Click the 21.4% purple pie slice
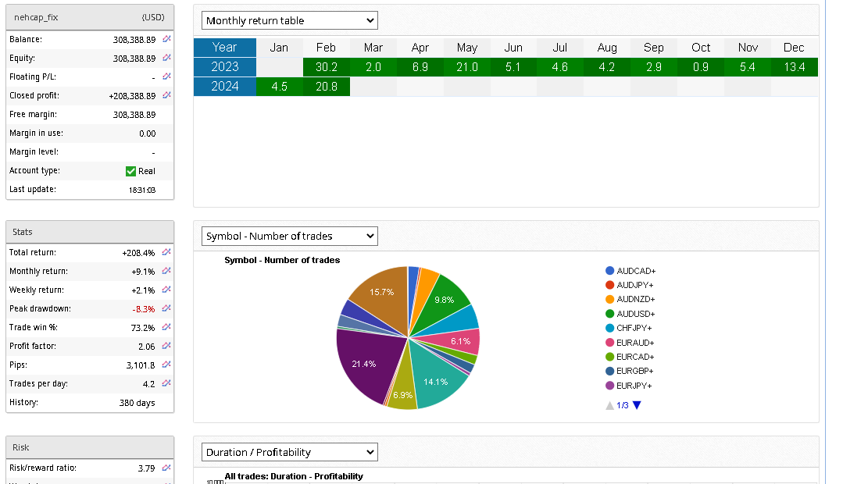Image resolution: width=868 pixels, height=484 pixels. point(363,363)
